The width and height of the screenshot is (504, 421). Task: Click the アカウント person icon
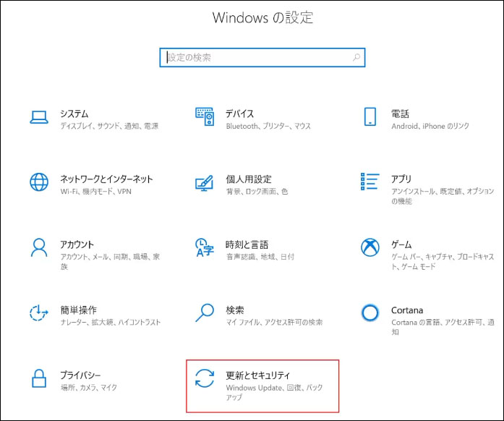point(39,247)
